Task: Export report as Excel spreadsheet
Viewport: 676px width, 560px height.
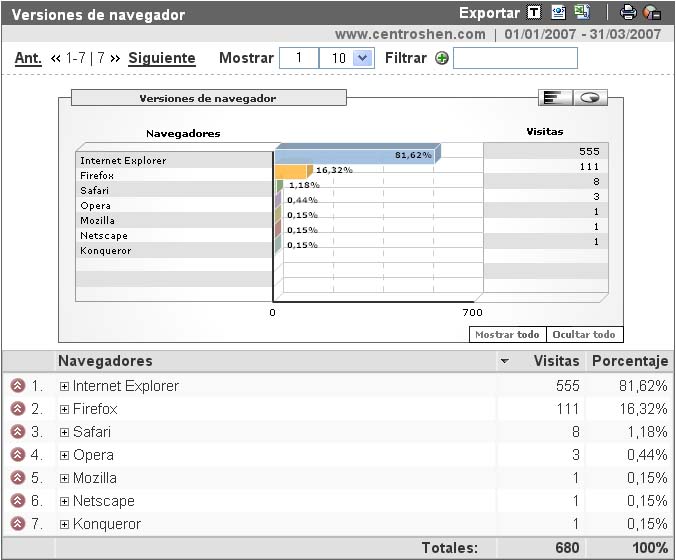Action: pyautogui.click(x=582, y=13)
